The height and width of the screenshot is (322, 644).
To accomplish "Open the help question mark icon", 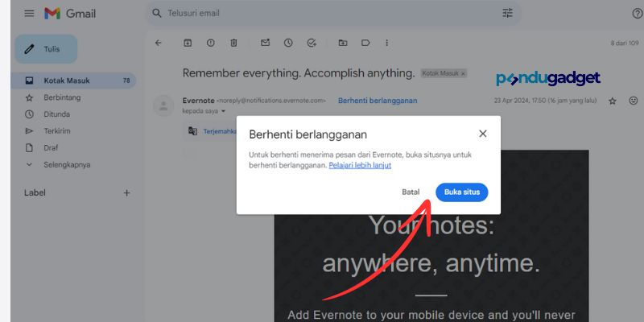I will (x=637, y=14).
